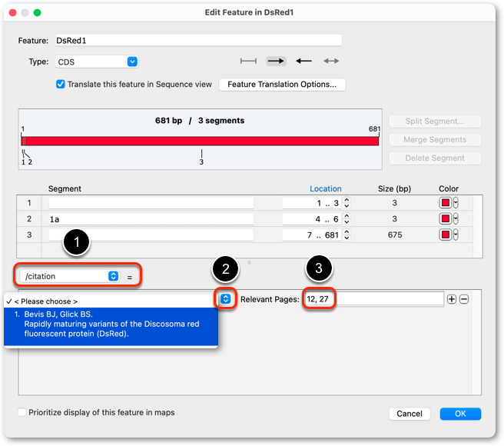Open color options for segment 1
Image resolution: width=504 pixels, height=446 pixels.
pyautogui.click(x=456, y=203)
